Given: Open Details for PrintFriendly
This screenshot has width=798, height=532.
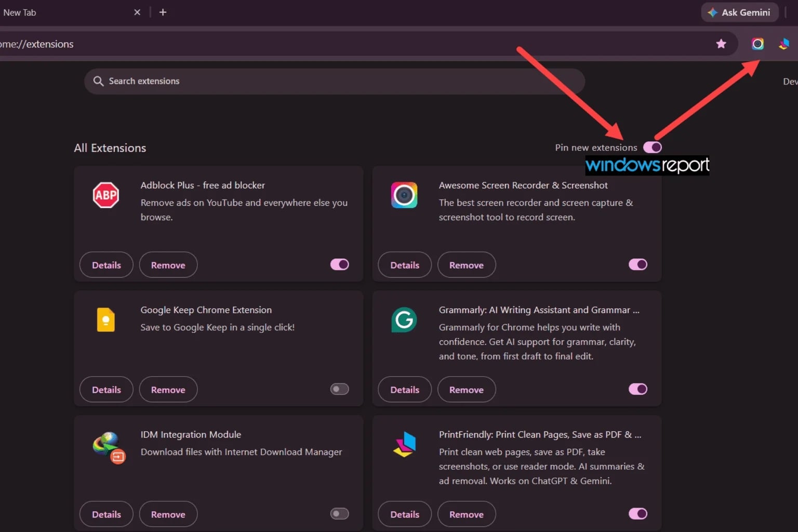Looking at the screenshot, I should point(405,514).
